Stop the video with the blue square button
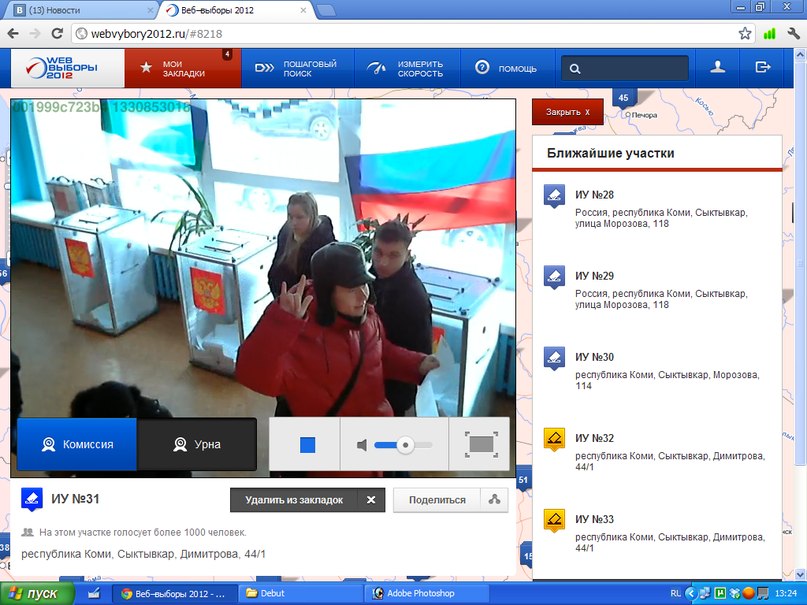Screen dimensions: 807x605 (307, 444)
